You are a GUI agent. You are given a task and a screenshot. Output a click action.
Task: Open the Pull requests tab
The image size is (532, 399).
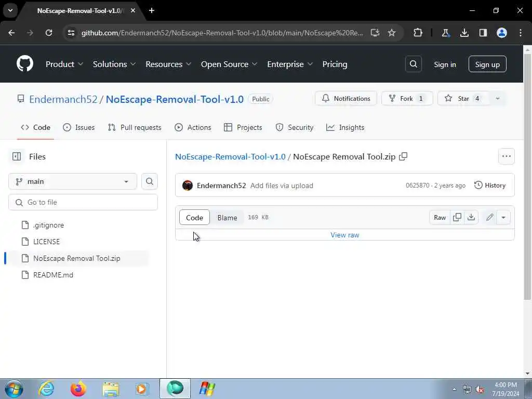point(135,127)
